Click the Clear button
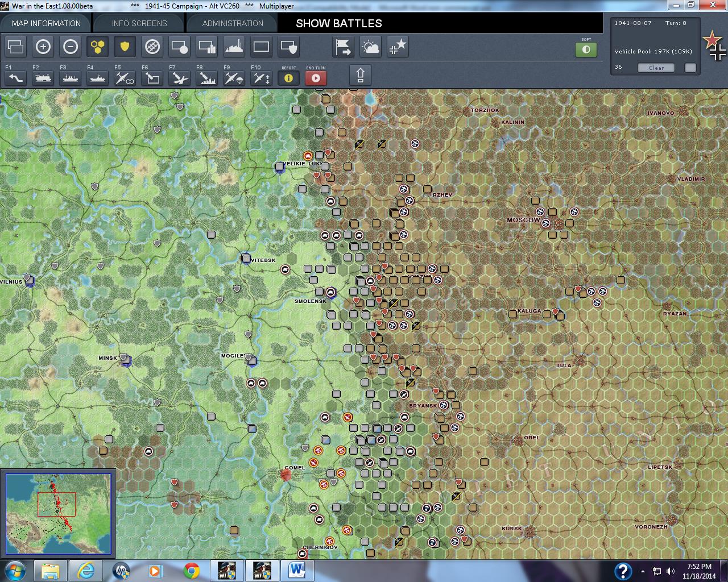The height and width of the screenshot is (582, 728). point(656,68)
